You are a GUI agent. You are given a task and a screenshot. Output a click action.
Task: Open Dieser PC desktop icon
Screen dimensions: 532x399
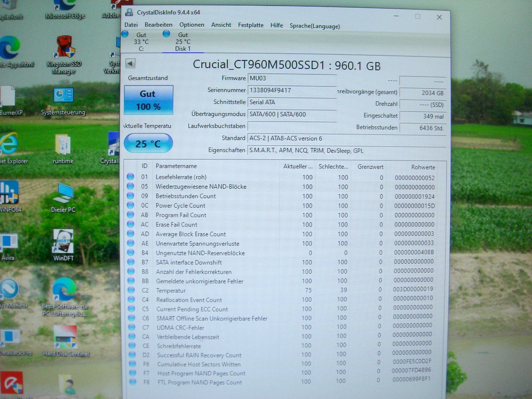tap(63, 197)
